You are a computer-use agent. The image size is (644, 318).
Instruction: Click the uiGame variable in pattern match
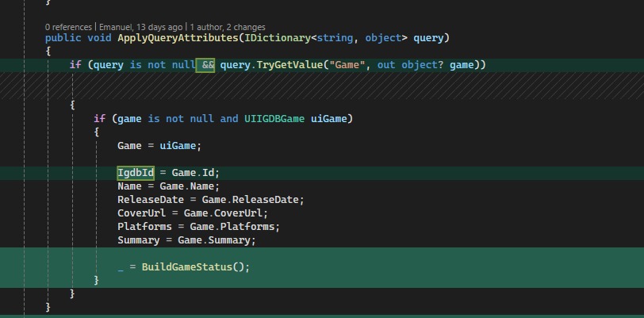click(329, 119)
